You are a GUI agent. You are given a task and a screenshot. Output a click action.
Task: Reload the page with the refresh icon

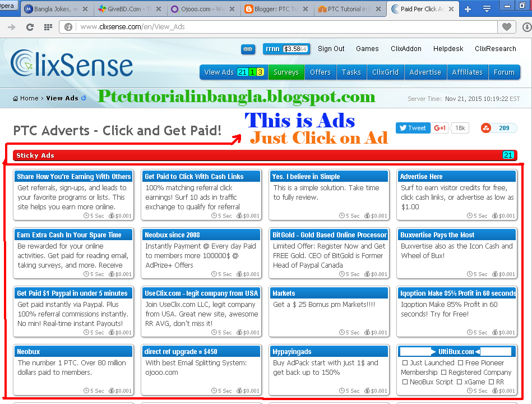(x=30, y=27)
